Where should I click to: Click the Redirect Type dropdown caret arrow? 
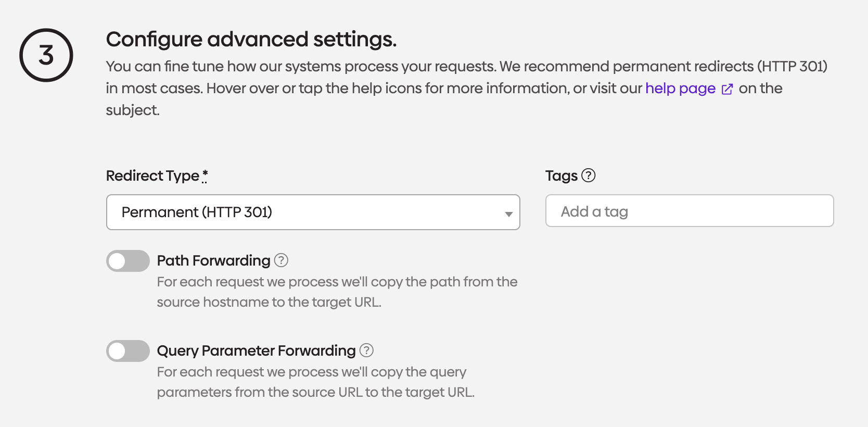pos(508,213)
